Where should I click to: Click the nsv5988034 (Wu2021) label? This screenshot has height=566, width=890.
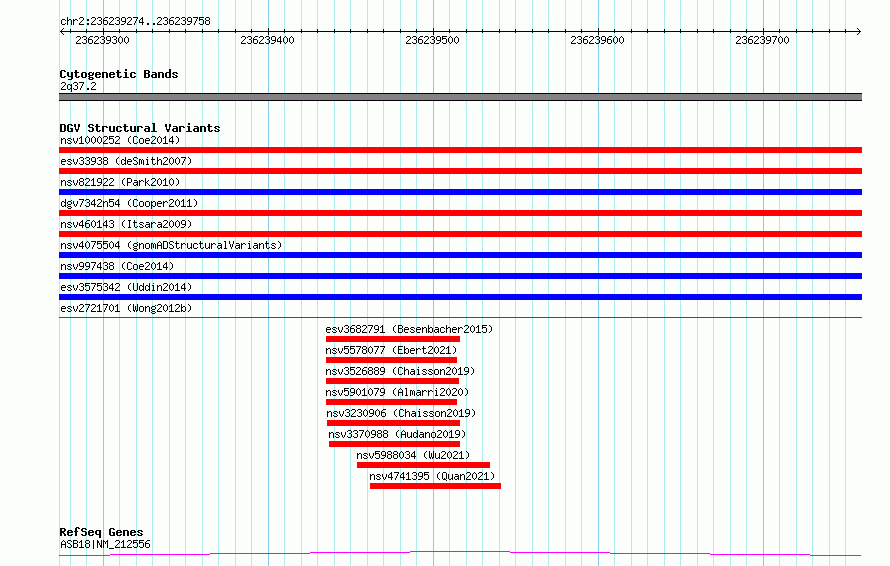[x=413, y=455]
